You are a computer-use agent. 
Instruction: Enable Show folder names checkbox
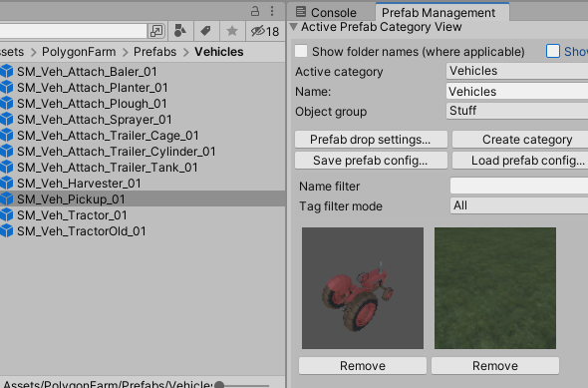pyautogui.click(x=301, y=51)
